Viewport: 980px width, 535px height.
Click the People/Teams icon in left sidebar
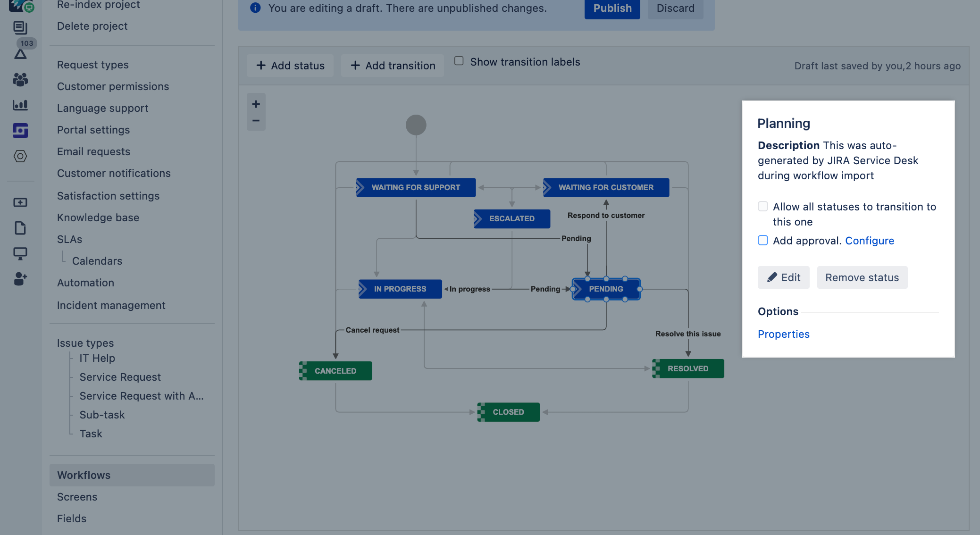(x=20, y=78)
